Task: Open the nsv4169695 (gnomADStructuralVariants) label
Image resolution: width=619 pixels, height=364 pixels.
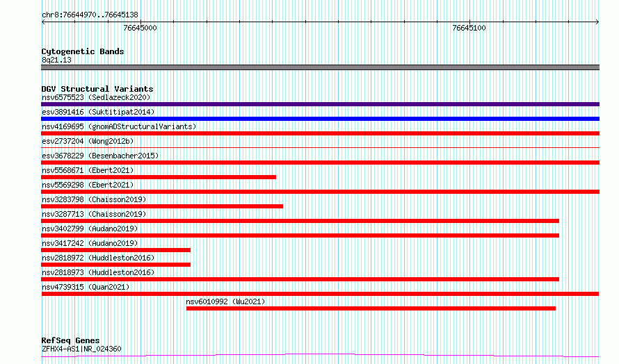Action: pyautogui.click(x=119, y=126)
